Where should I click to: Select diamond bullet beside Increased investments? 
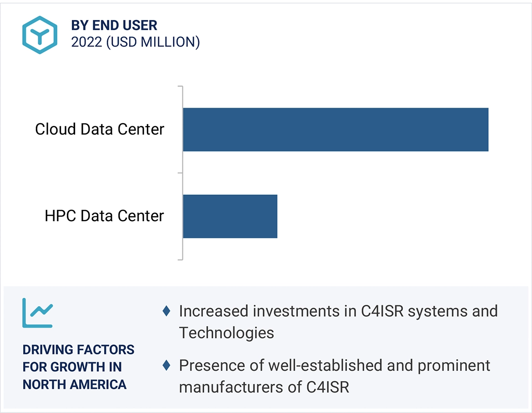[x=166, y=311]
